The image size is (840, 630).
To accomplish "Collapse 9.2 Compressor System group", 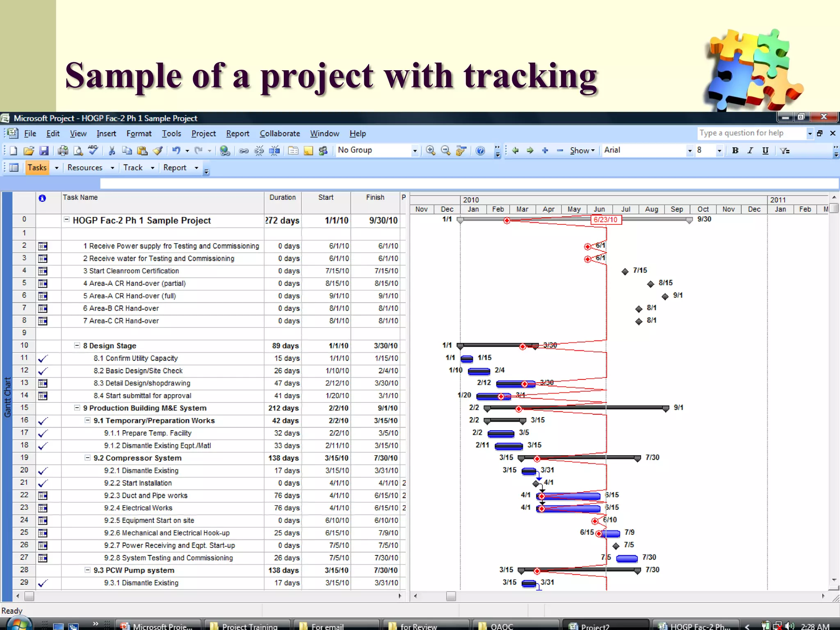I will tap(87, 458).
